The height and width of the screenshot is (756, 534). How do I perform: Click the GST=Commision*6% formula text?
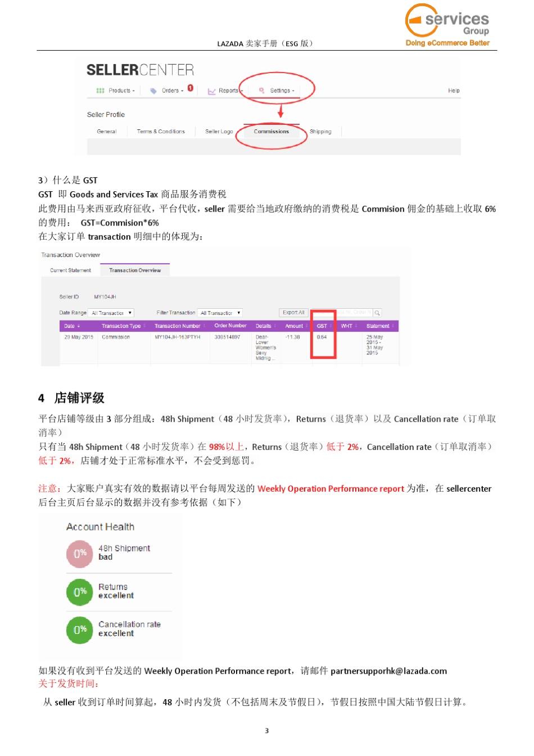tap(120, 223)
